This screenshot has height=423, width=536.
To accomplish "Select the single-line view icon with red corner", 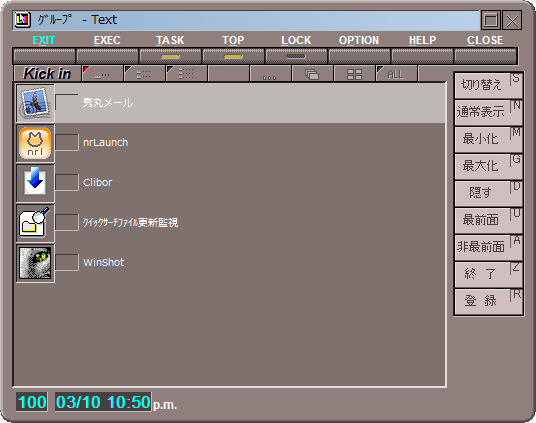I will pos(103,74).
